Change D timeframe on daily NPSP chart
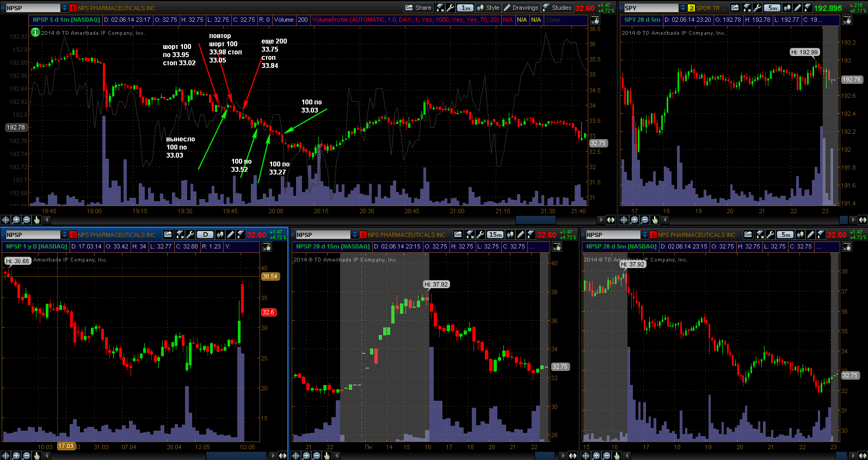The height and width of the screenshot is (460, 868). coord(205,234)
